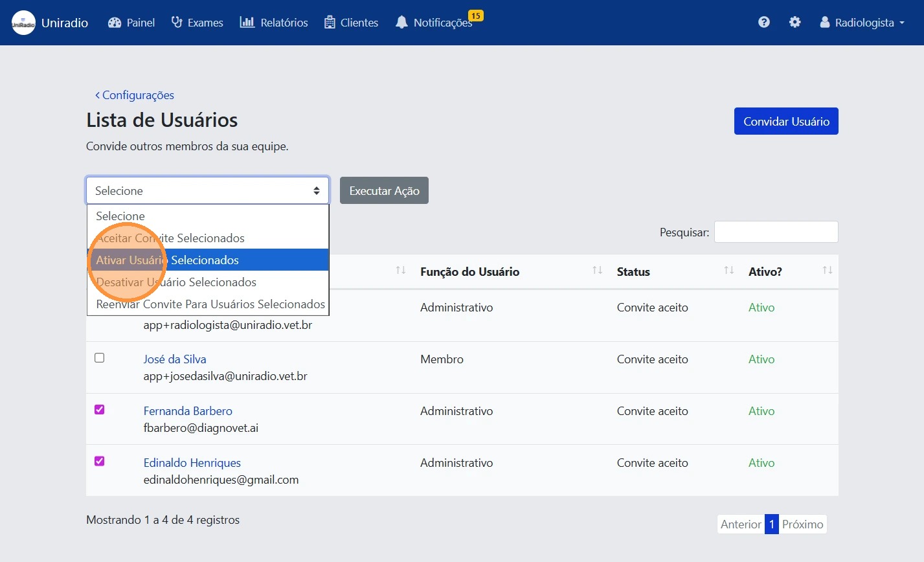The width and height of the screenshot is (924, 562).
Task: Open the Painel dashboard icon
Action: click(115, 23)
